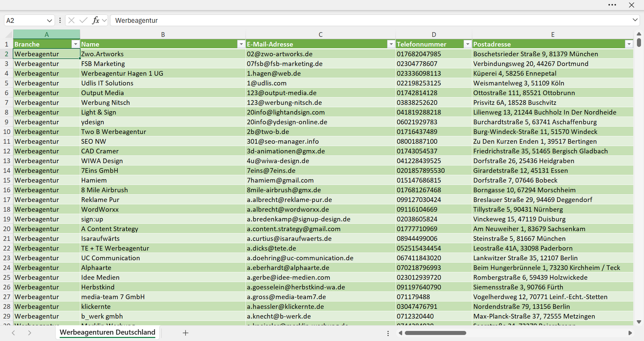Open the three-dots more options menu

click(612, 5)
